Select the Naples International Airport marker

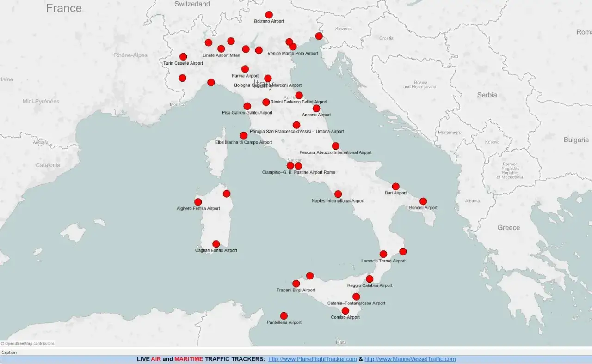(x=338, y=194)
